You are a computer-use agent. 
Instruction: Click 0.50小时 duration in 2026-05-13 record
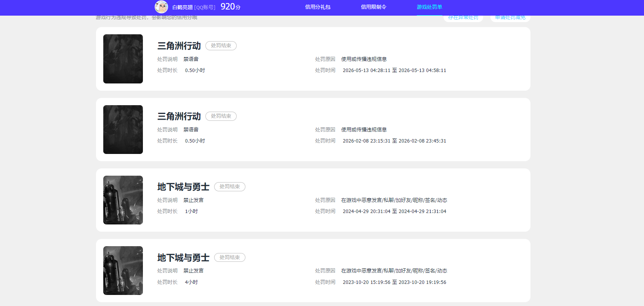click(x=195, y=70)
